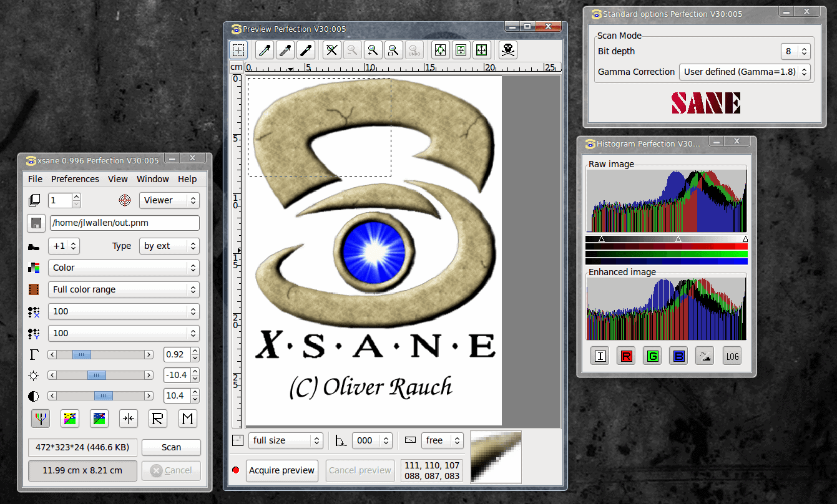This screenshot has height=504, width=837.
Task: Toggle LOG scale in Histogram
Action: tap(732, 356)
